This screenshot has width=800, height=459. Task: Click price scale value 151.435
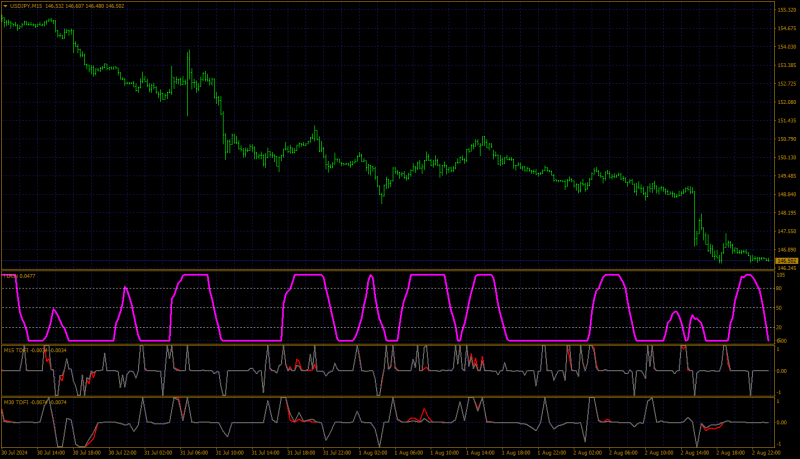click(x=787, y=121)
